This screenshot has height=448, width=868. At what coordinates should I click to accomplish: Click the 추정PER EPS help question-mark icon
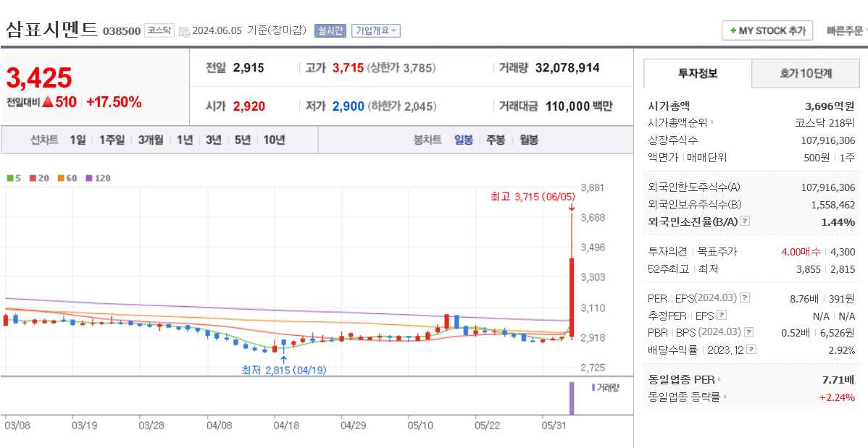[x=722, y=316]
